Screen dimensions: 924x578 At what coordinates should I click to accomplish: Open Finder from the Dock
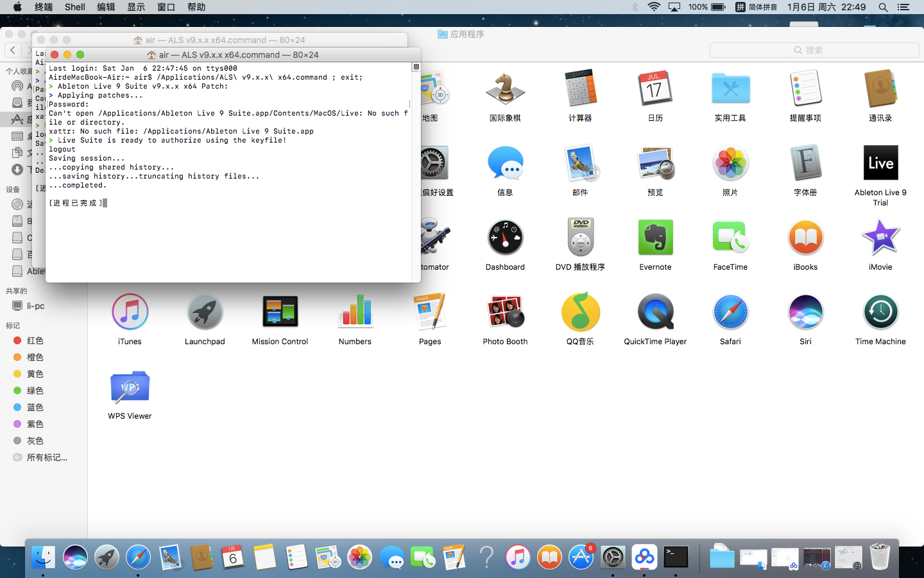click(43, 557)
